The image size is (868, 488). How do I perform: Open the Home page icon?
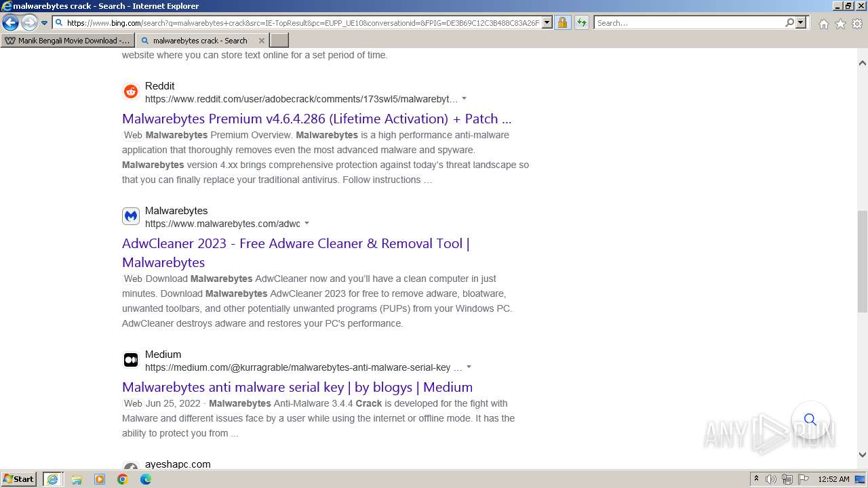823,24
